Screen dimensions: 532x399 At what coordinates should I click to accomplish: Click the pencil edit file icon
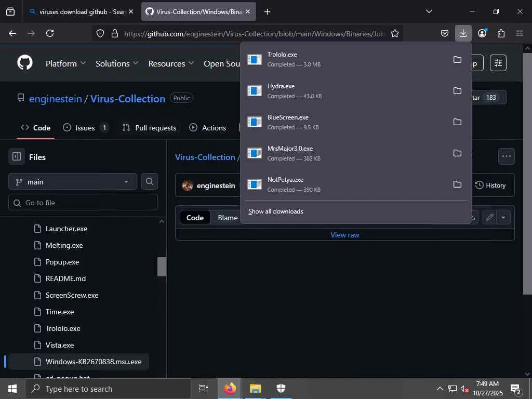489,217
